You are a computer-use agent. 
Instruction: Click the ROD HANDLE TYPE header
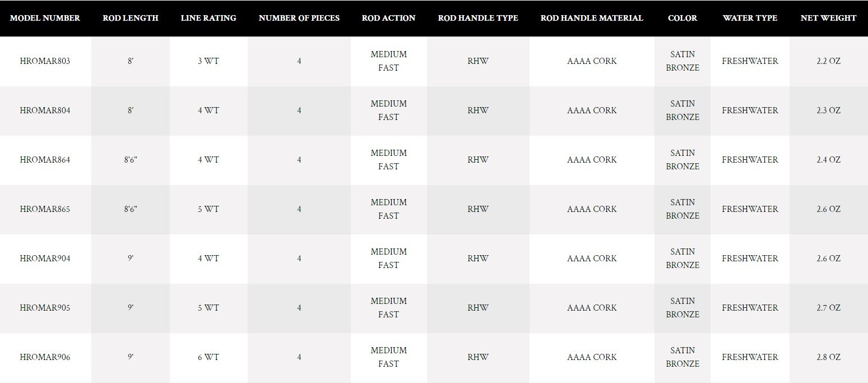click(478, 18)
